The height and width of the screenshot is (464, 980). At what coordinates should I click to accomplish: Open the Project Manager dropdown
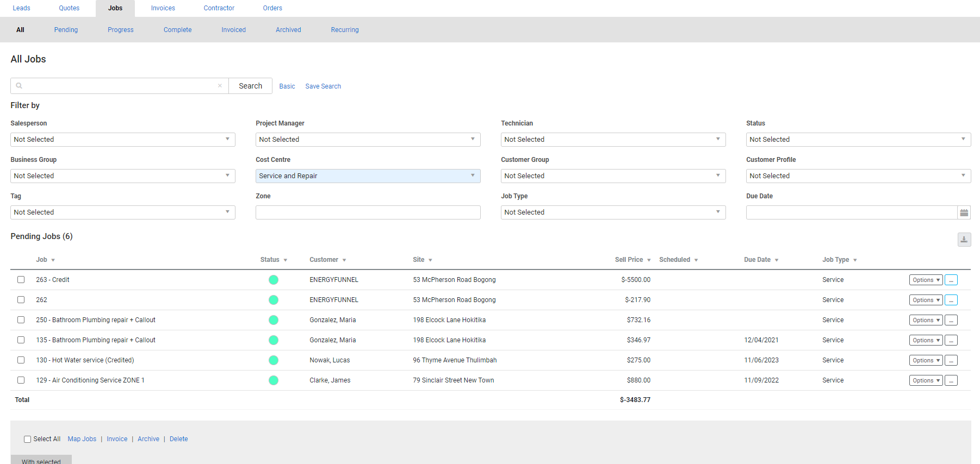click(x=368, y=140)
